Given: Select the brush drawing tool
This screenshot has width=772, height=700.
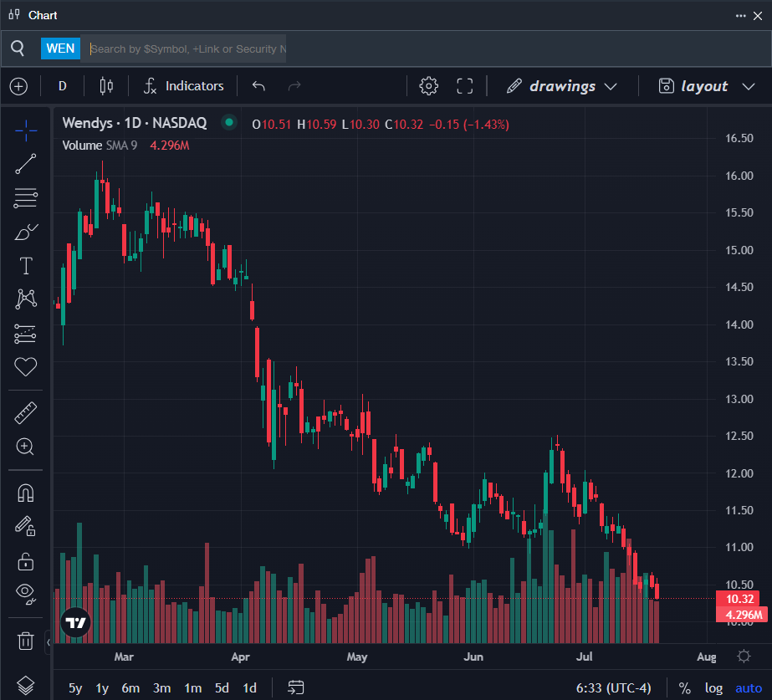Looking at the screenshot, I should (26, 232).
